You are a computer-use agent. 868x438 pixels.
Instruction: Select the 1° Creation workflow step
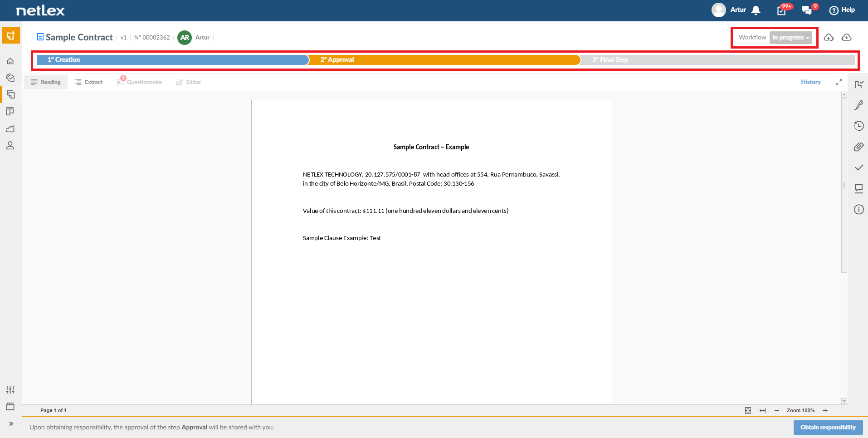click(x=172, y=60)
